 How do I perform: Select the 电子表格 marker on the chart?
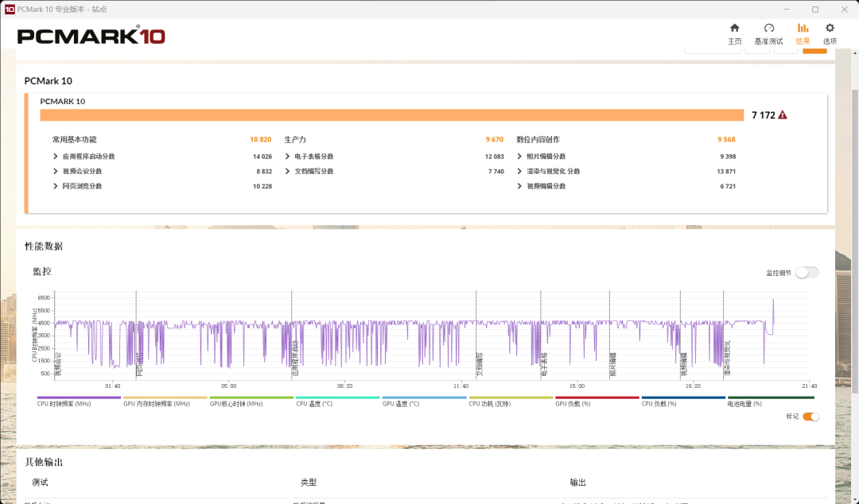(544, 364)
